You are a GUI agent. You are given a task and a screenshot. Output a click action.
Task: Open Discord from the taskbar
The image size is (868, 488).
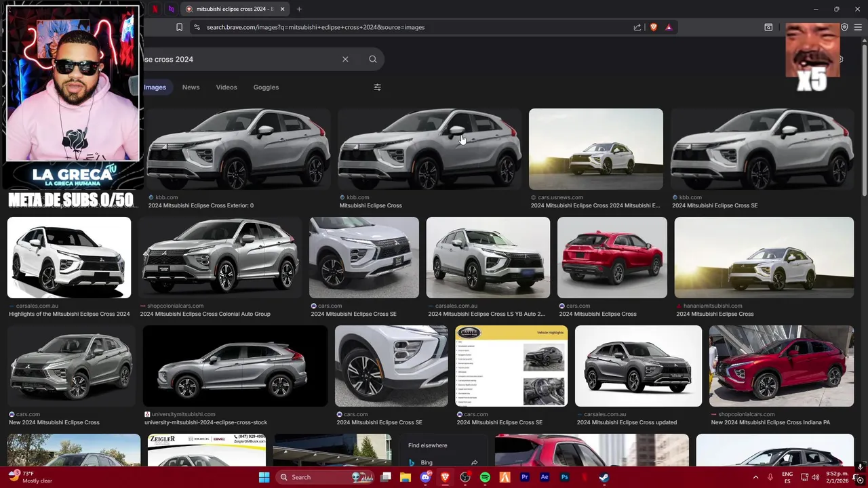[x=425, y=477]
